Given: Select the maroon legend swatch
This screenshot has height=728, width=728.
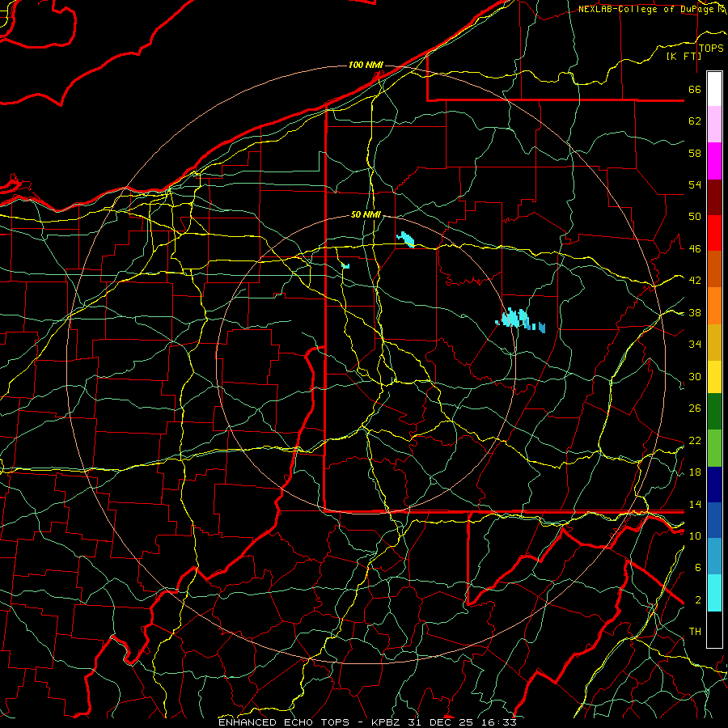Looking at the screenshot, I should (714, 197).
